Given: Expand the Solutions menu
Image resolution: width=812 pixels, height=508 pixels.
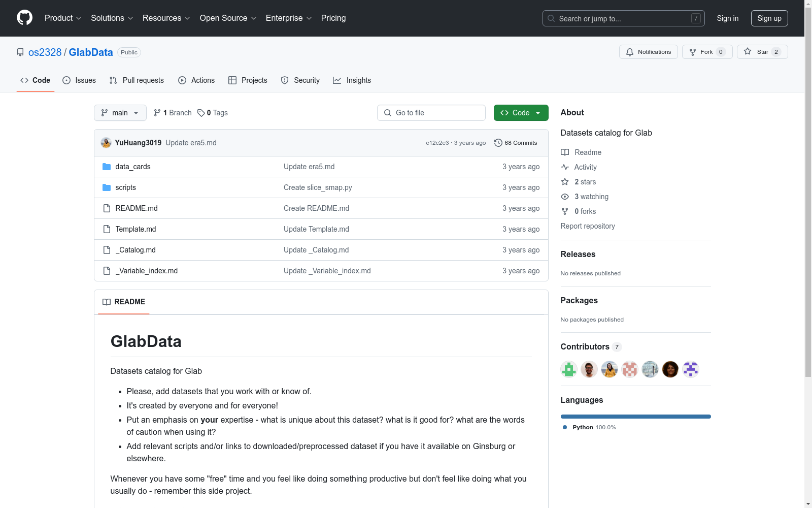Looking at the screenshot, I should [x=112, y=18].
